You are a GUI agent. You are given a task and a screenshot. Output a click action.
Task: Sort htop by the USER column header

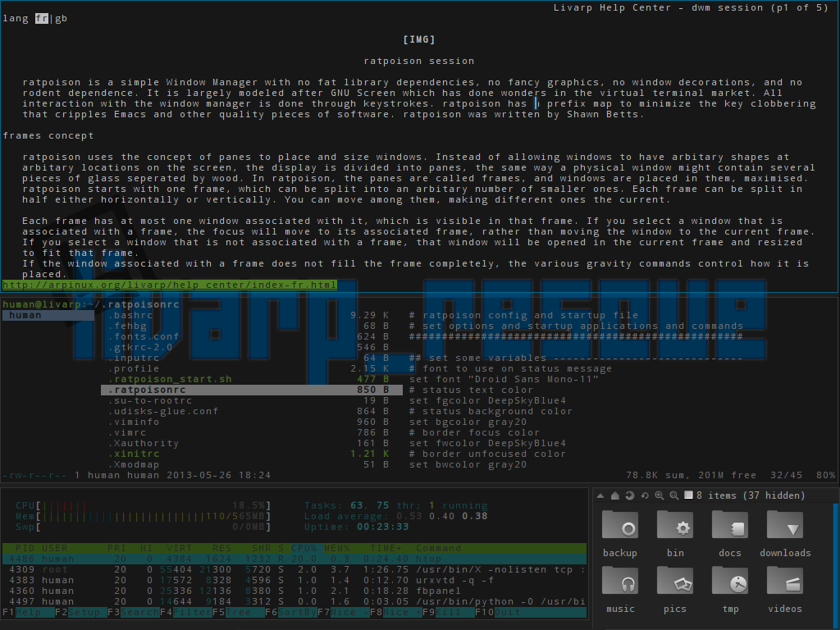[55, 548]
